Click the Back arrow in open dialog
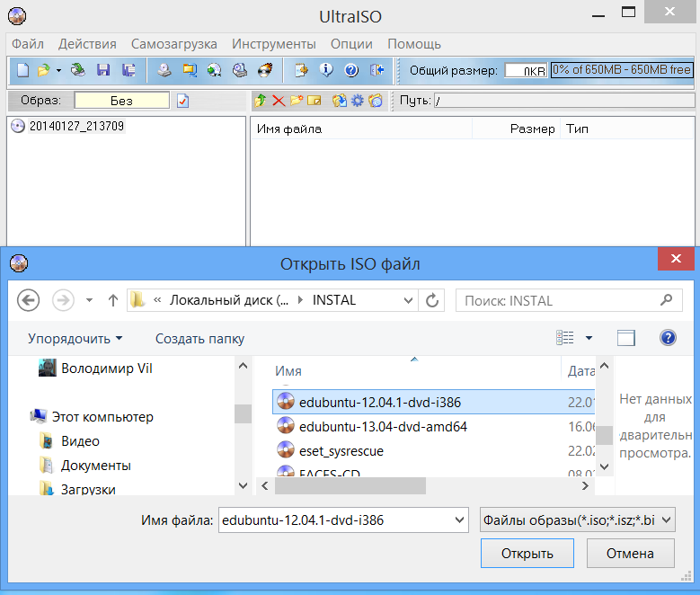Screen dimensions: 700x595 28,300
